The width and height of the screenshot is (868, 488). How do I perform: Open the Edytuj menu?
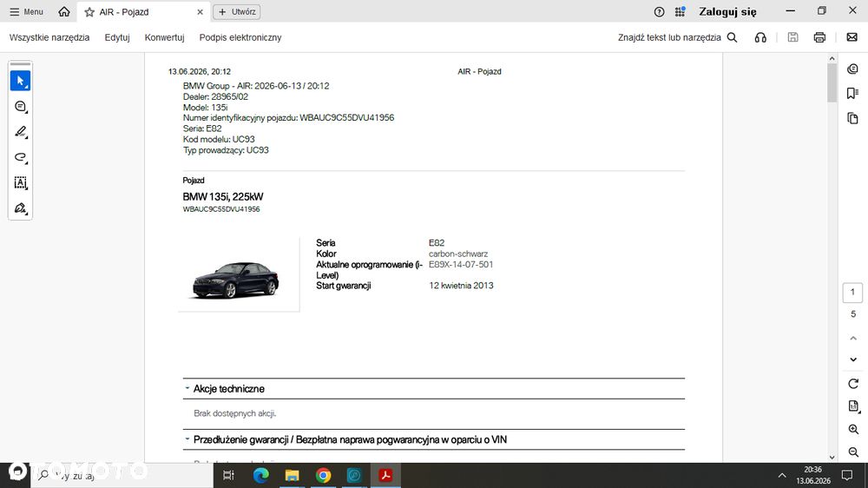(x=117, y=37)
